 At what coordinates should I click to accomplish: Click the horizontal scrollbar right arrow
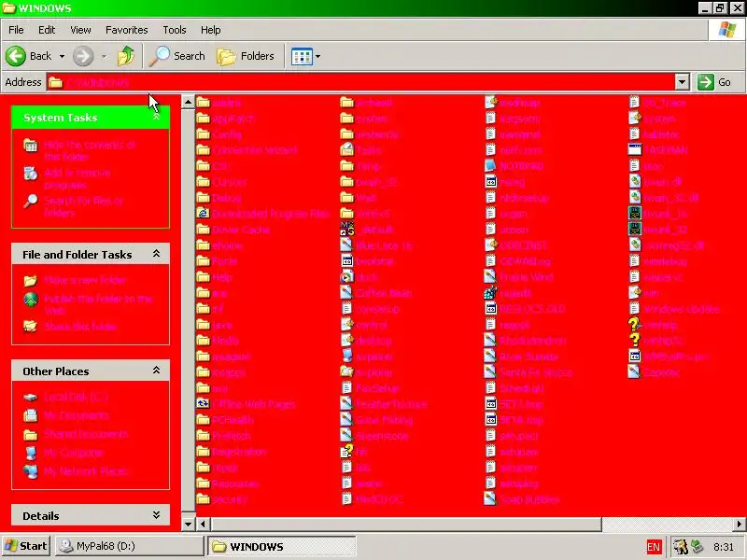740,525
